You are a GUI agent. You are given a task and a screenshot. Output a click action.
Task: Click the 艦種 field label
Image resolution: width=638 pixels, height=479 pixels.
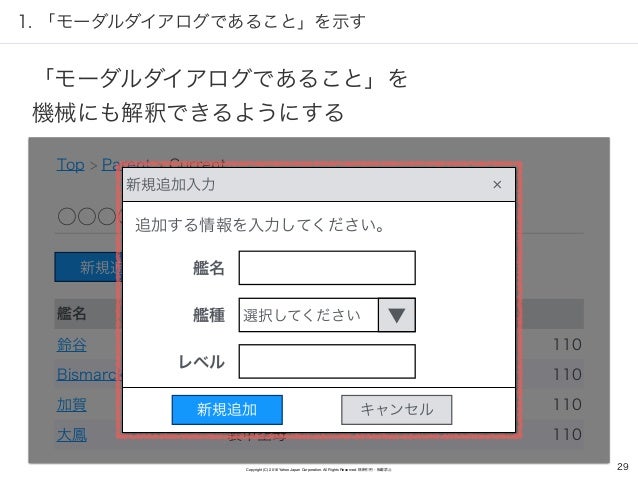(209, 315)
